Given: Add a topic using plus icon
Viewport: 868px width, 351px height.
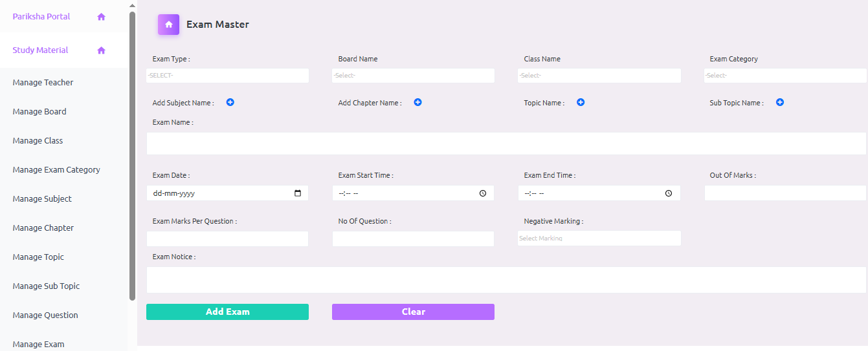Looking at the screenshot, I should (x=581, y=102).
